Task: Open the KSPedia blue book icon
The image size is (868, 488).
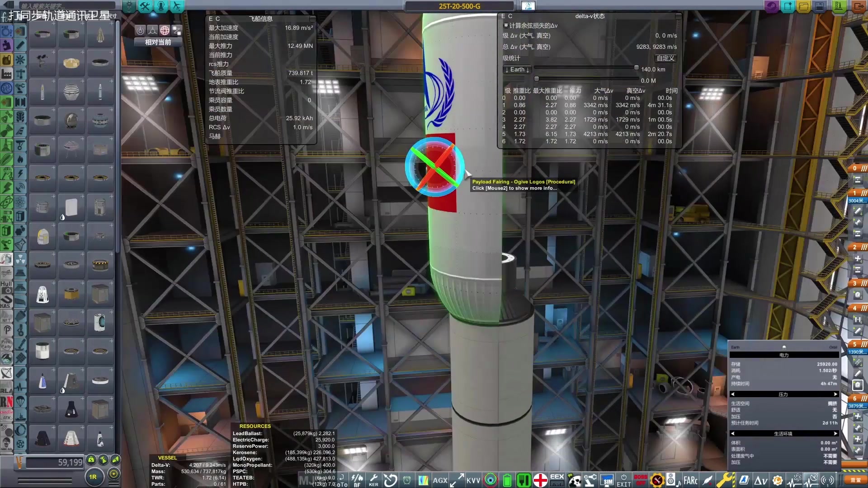Action: point(744,480)
